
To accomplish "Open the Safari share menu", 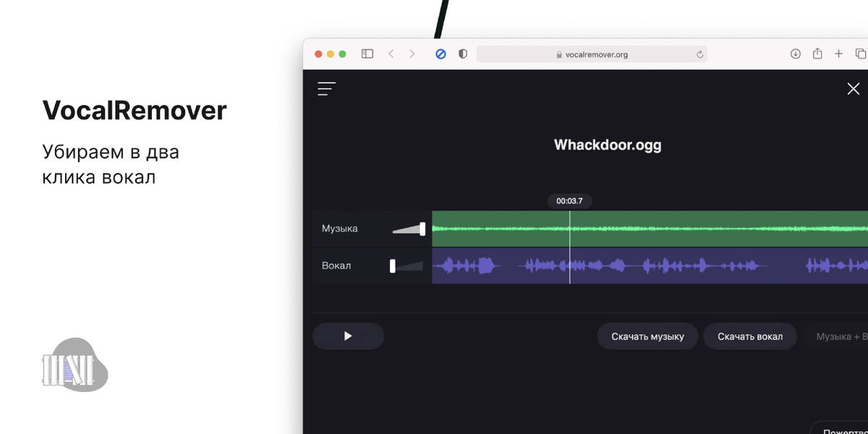I will point(817,54).
